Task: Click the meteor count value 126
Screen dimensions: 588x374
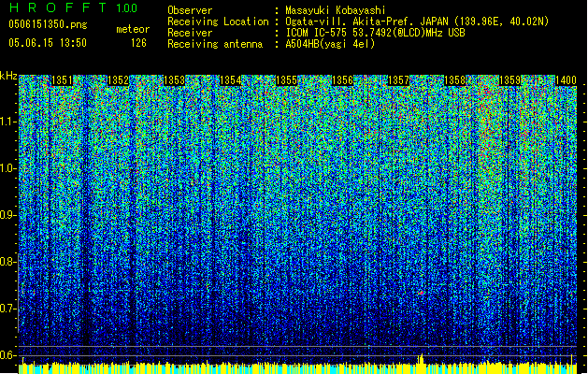Action: point(138,43)
